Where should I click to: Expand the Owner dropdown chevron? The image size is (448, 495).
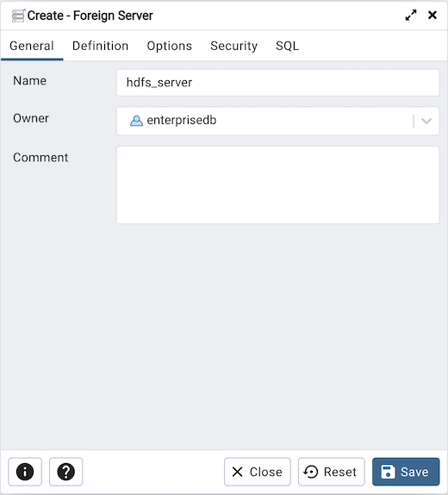[426, 121]
